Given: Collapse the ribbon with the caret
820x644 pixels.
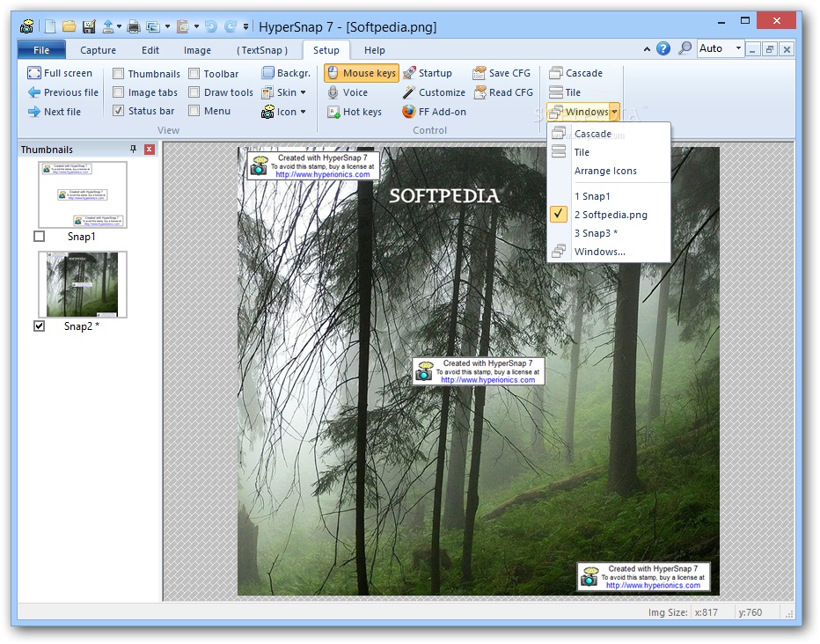Looking at the screenshot, I should 647,49.
